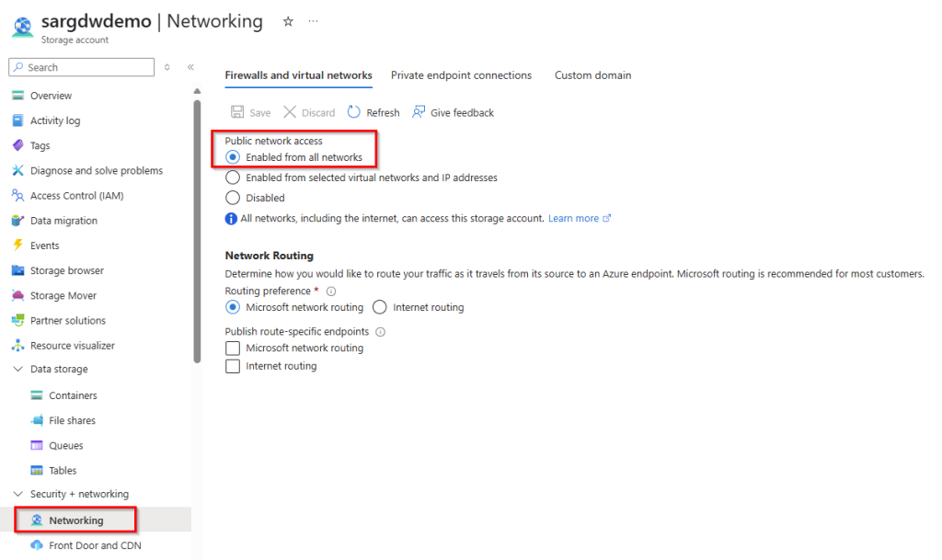
Task: Collapse the left navigation sidebar
Action: click(190, 66)
